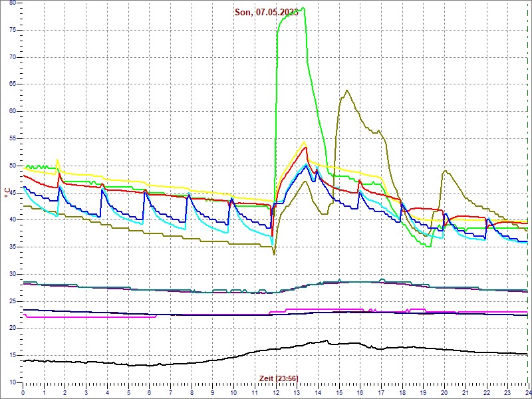Click the "18" hour tick on the x-axis
The image size is (532, 399).
tap(402, 392)
